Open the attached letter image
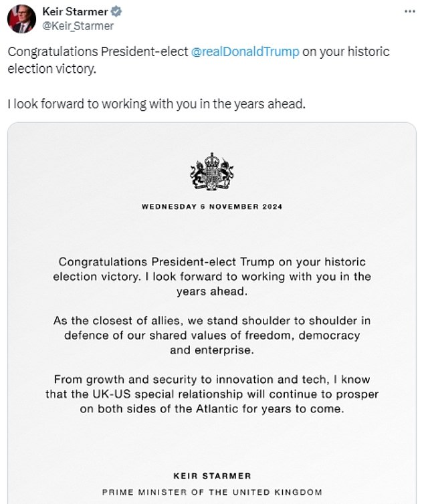 click(x=212, y=313)
